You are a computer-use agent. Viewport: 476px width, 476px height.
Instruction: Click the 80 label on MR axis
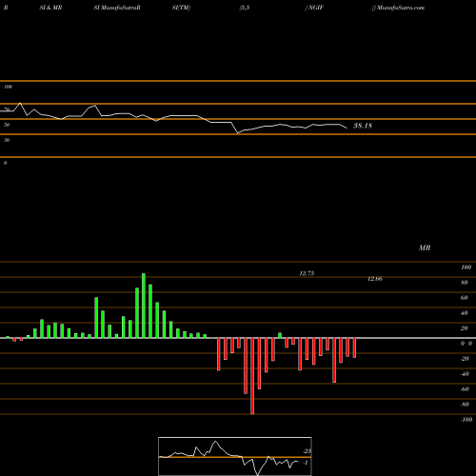pos(465,283)
